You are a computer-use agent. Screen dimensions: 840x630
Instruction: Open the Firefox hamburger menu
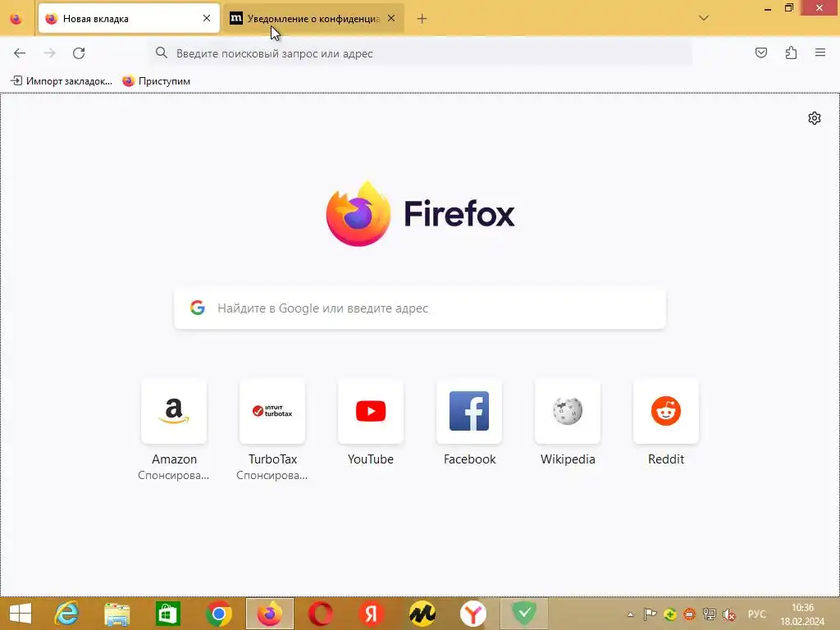820,52
